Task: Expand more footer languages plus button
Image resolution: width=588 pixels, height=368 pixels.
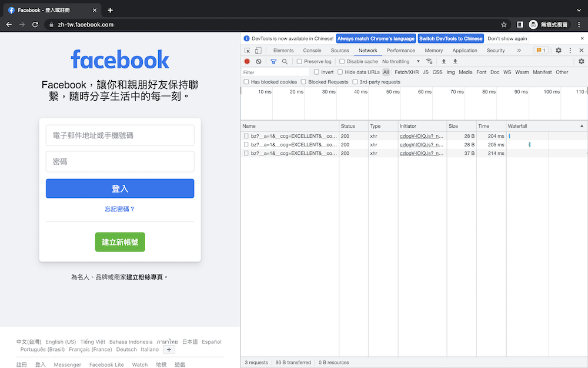Action: click(169, 350)
